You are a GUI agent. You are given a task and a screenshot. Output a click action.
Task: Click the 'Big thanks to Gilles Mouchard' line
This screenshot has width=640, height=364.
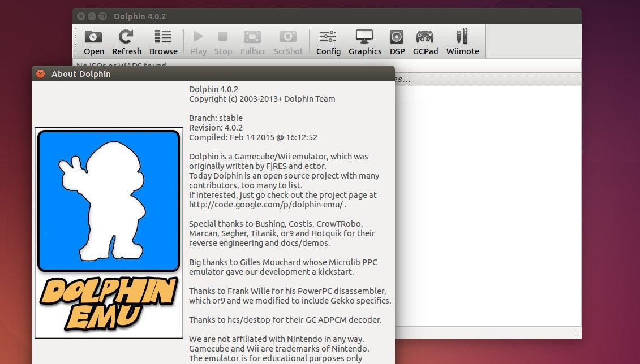coord(284,262)
